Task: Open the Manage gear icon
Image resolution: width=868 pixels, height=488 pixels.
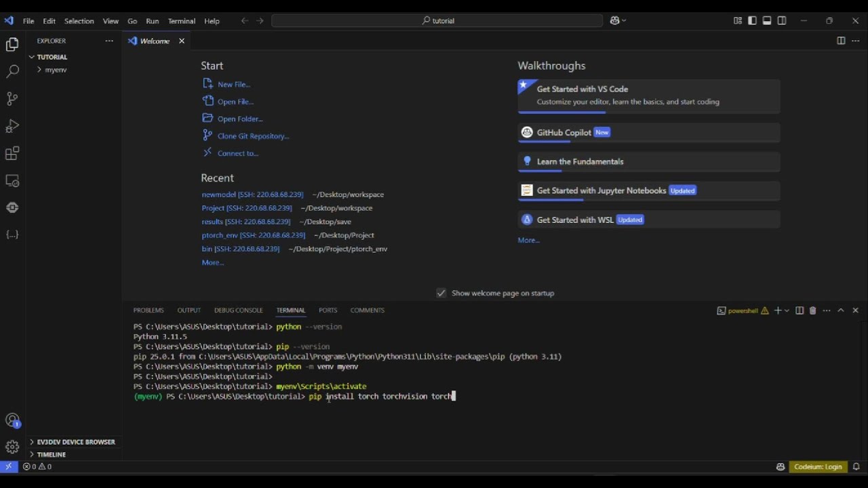Action: (x=12, y=447)
